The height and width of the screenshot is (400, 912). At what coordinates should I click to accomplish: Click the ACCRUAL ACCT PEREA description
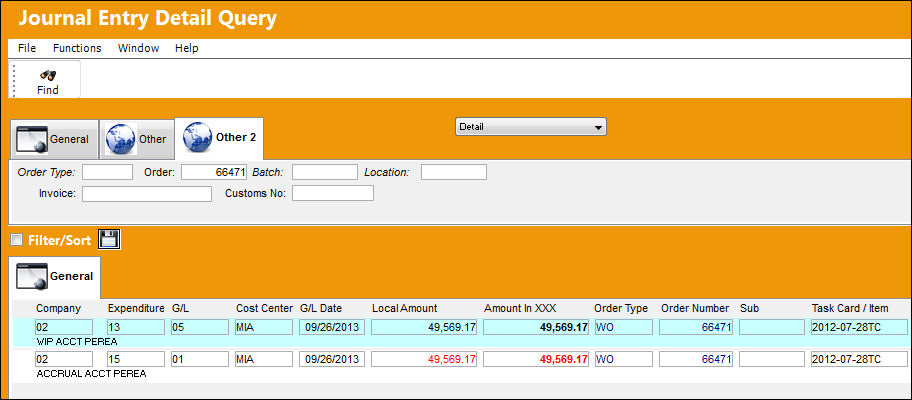tap(91, 374)
